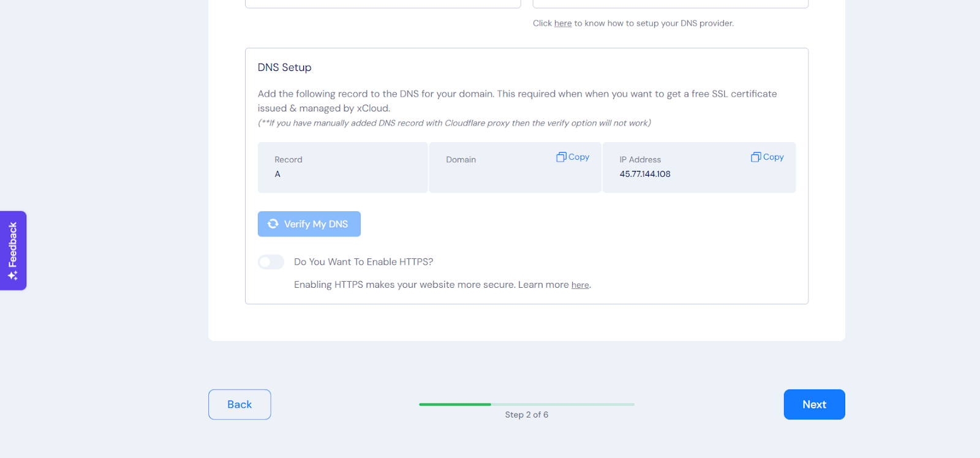Click the Cloudflare proxy note text
Image resolution: width=980 pixels, height=458 pixels.
[x=454, y=123]
